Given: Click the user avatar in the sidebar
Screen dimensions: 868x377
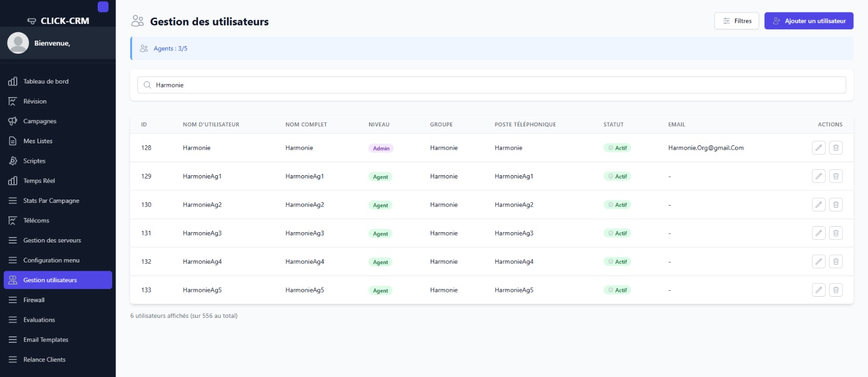Looking at the screenshot, I should pos(18,43).
